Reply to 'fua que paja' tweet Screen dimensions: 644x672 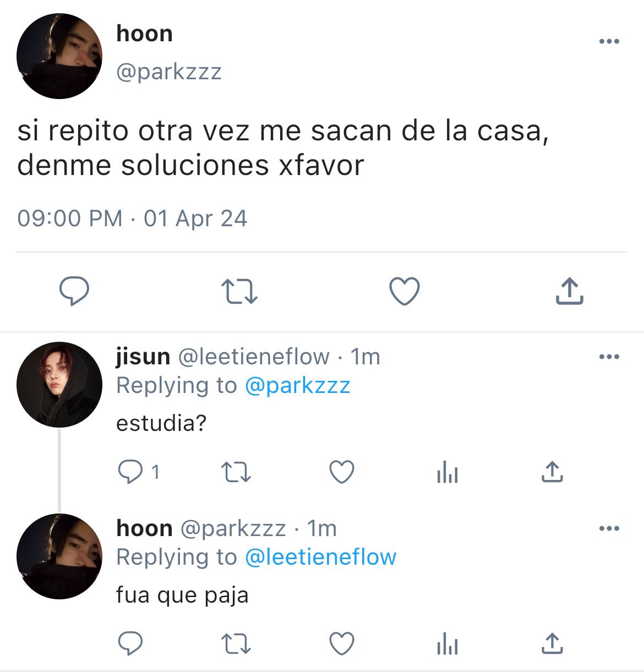(x=130, y=643)
